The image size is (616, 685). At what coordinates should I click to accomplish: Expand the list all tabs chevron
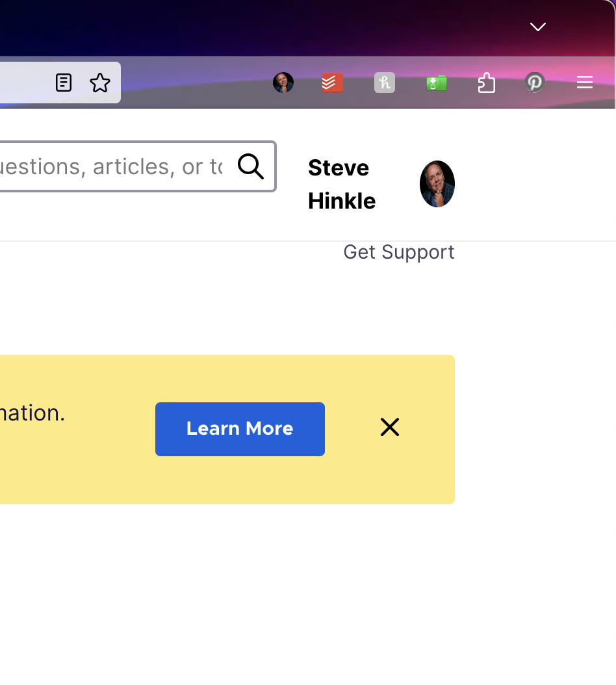(538, 27)
